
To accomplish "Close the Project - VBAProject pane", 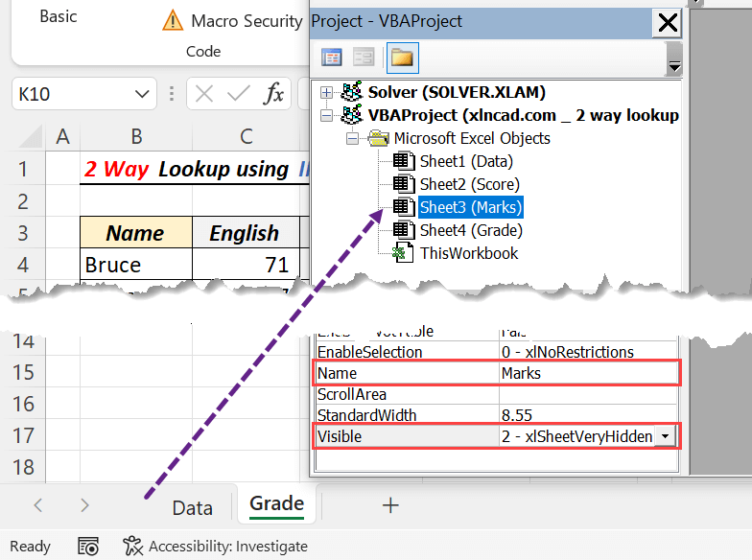I will click(668, 23).
